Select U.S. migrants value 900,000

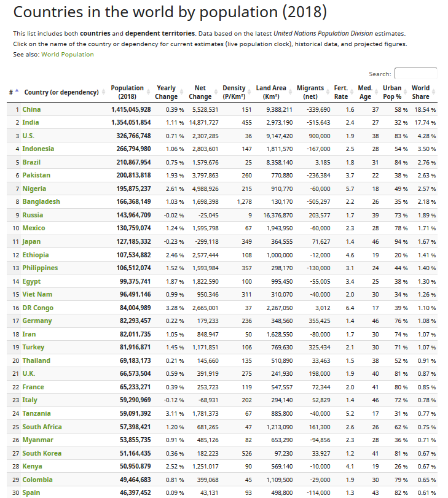click(x=320, y=136)
